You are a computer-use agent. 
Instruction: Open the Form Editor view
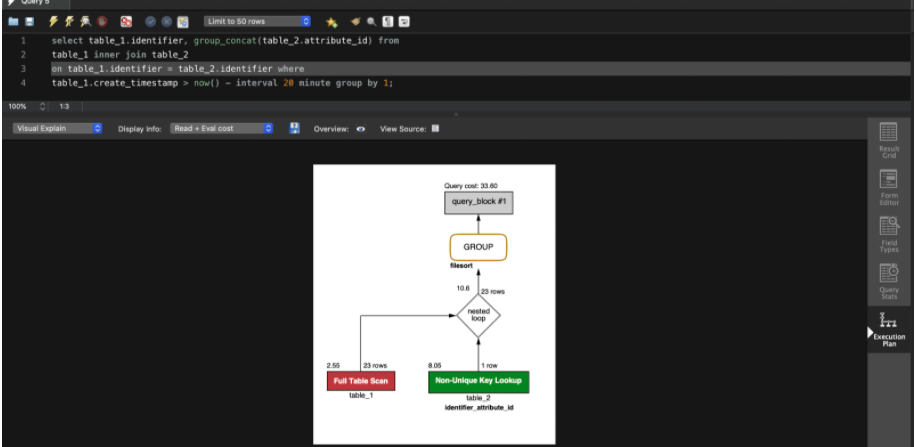point(888,186)
